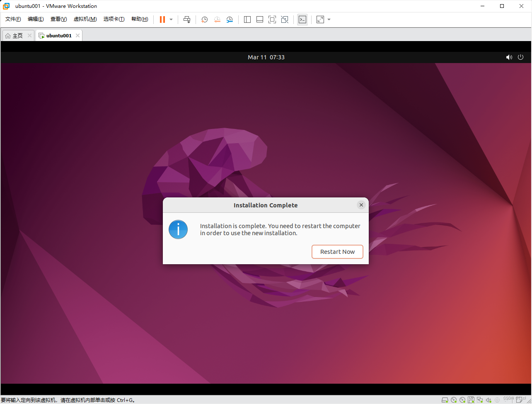Open the 选项卡(T) menu
532x404 pixels.
click(x=114, y=19)
